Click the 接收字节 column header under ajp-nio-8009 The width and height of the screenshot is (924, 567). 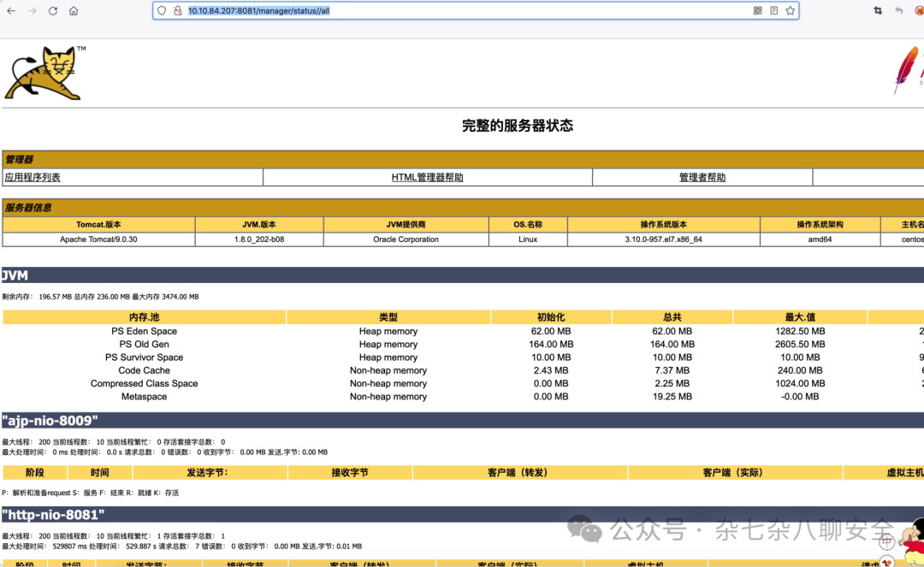click(x=350, y=472)
